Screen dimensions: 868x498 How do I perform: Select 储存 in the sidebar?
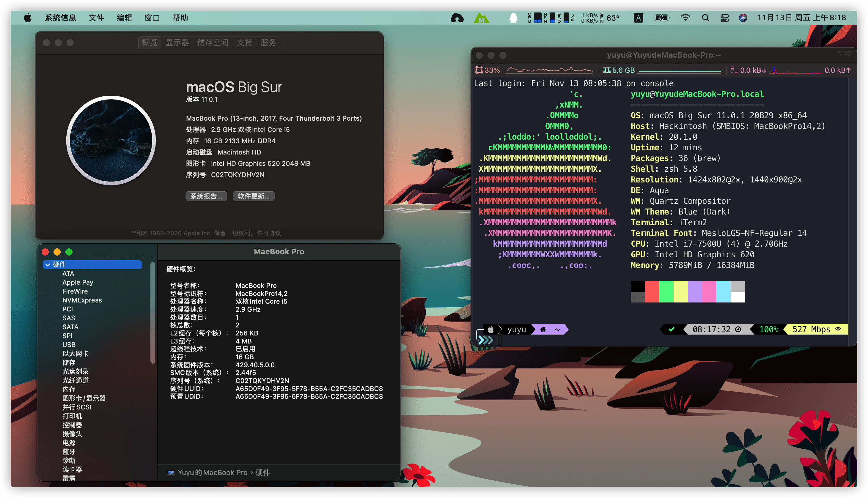(x=69, y=362)
